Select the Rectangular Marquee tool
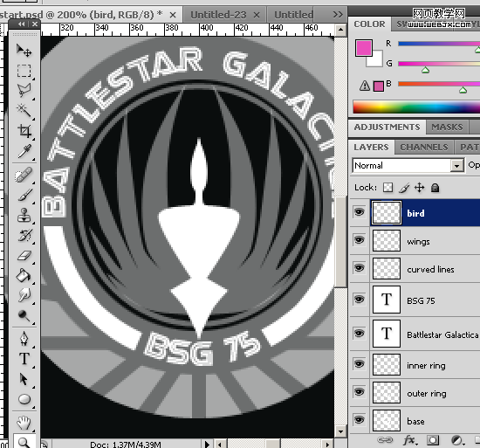The image size is (480, 448). click(x=24, y=71)
